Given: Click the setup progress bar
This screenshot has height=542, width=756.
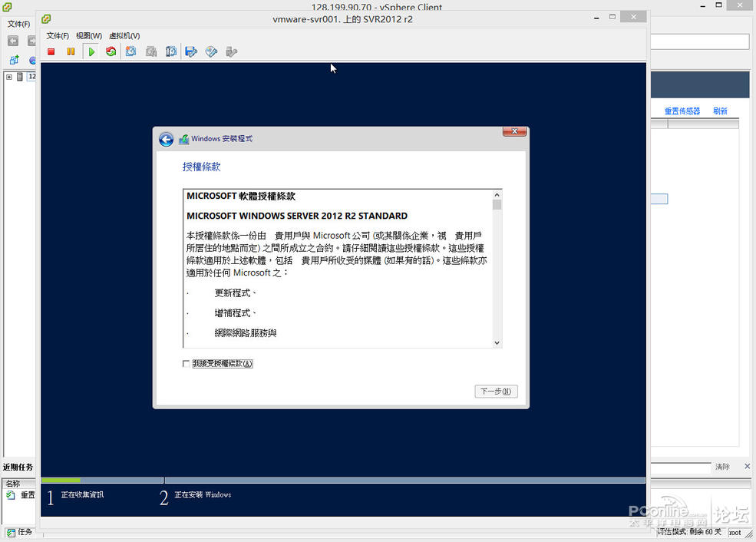Looking at the screenshot, I should (343, 481).
